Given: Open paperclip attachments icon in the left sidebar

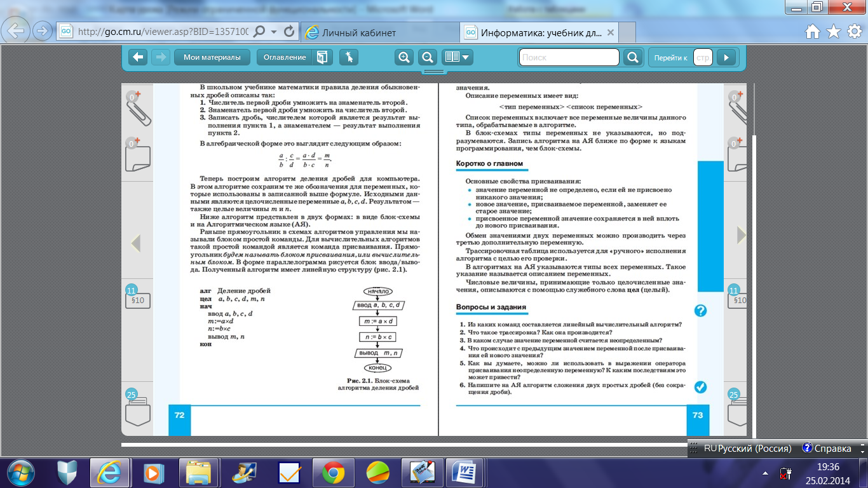Looking at the screenshot, I should click(139, 109).
